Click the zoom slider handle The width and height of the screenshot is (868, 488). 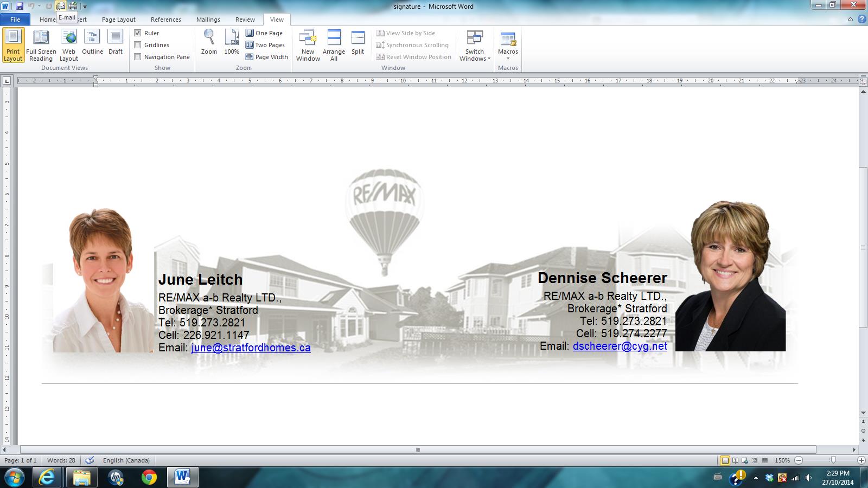coord(833,460)
